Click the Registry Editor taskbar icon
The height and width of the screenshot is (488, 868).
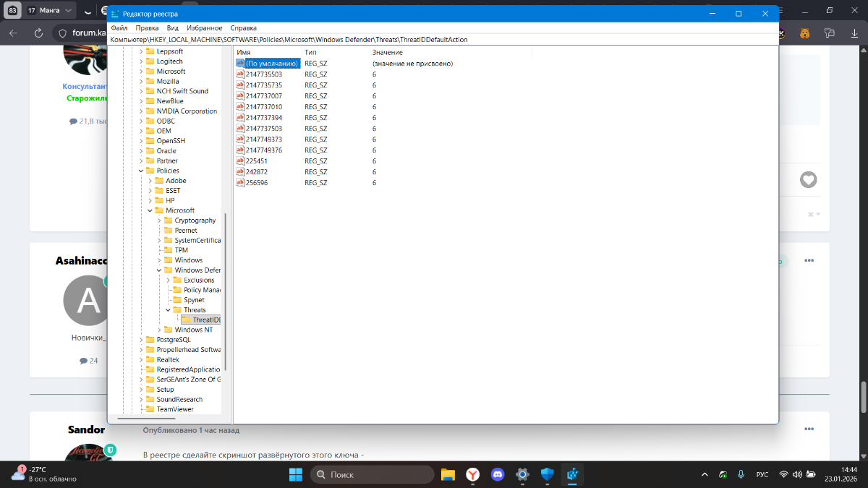coord(572,475)
